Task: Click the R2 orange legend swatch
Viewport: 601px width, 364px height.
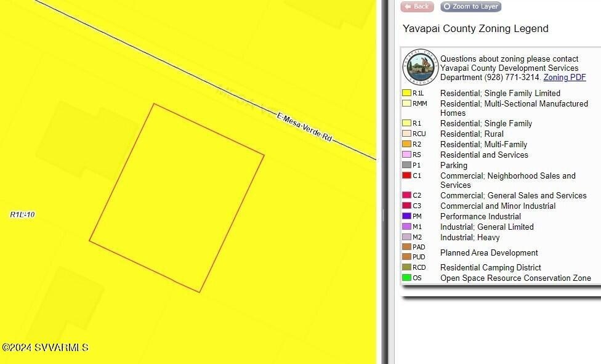Action: click(x=406, y=144)
